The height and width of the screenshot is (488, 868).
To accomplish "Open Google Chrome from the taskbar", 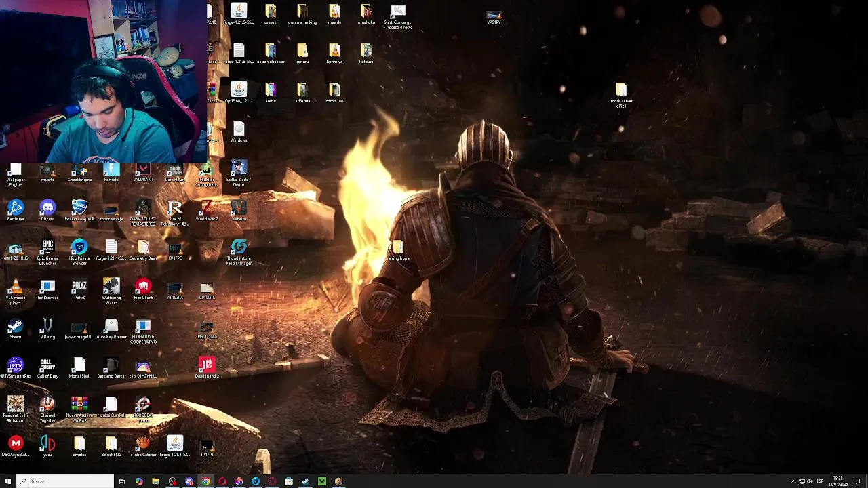I will click(205, 481).
